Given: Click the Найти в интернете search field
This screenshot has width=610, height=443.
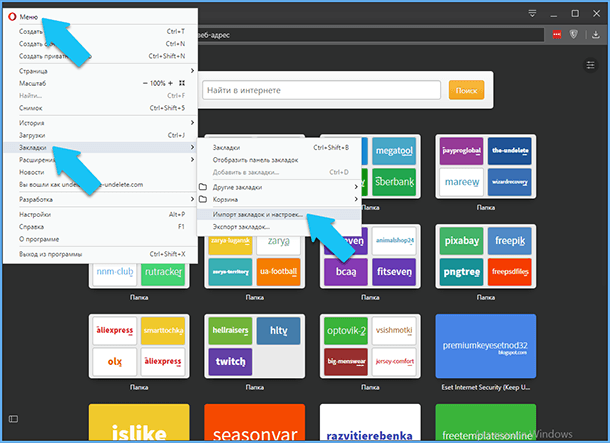Looking at the screenshot, I should pyautogui.click(x=321, y=90).
